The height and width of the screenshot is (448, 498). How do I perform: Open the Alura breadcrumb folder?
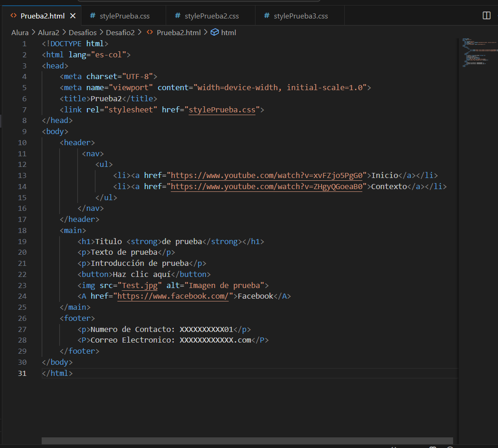(x=20, y=33)
